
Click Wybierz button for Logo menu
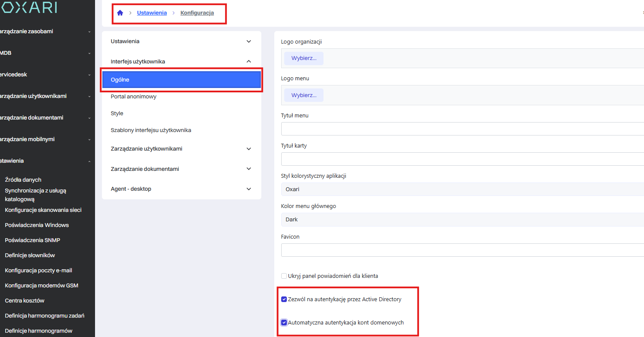(304, 95)
